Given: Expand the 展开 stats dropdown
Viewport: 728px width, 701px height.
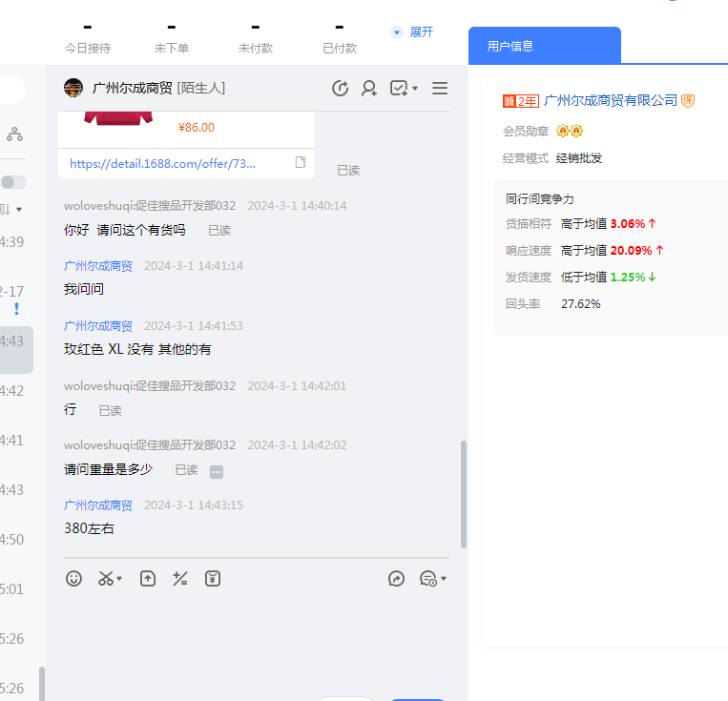Looking at the screenshot, I should 412,31.
